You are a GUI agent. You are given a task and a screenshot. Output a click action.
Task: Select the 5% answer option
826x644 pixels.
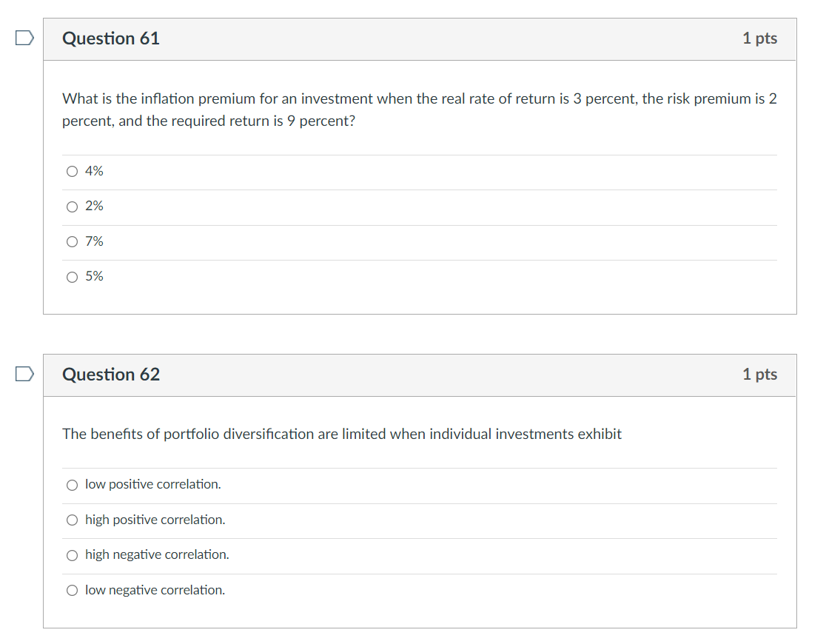(72, 276)
